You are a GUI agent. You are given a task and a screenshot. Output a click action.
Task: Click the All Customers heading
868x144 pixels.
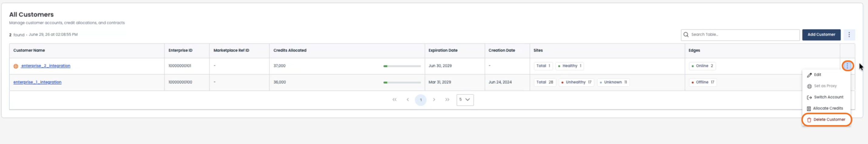(31, 15)
